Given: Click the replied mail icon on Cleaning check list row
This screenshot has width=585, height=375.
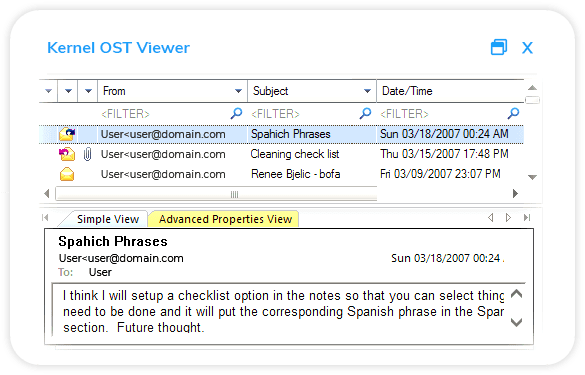Looking at the screenshot, I should pyautogui.click(x=67, y=154).
